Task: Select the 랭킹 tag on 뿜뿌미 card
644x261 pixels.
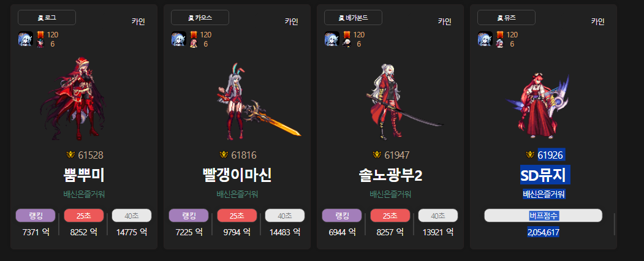Action: (x=36, y=216)
